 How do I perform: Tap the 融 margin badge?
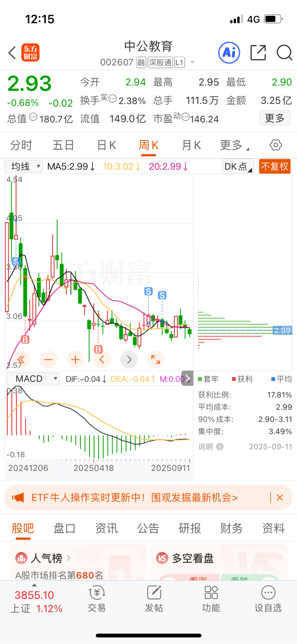(x=141, y=62)
